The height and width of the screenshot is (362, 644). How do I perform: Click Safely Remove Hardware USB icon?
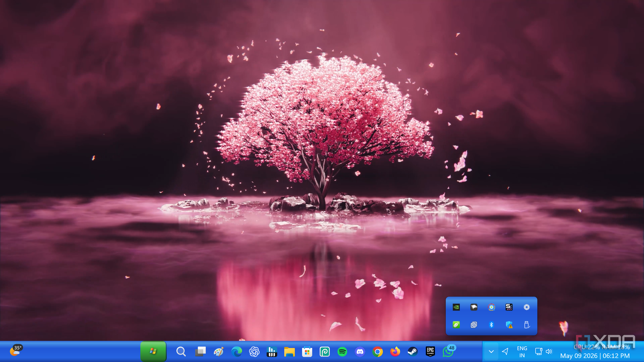click(x=527, y=325)
